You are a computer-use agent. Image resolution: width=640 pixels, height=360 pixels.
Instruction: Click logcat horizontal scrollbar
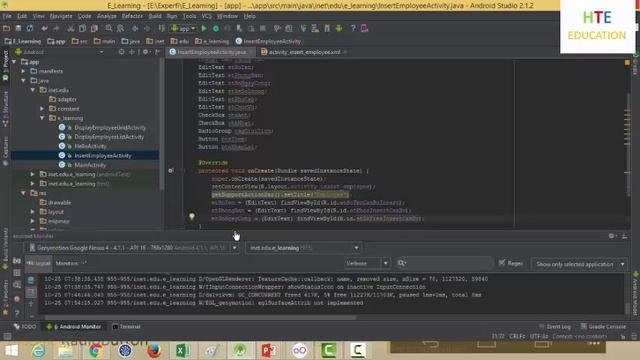pos(200,317)
